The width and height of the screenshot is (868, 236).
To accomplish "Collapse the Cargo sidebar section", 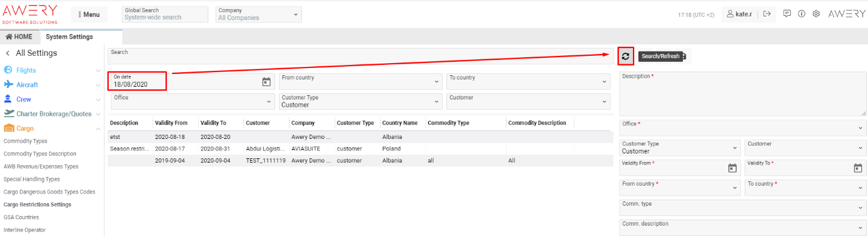I will coord(98,129).
